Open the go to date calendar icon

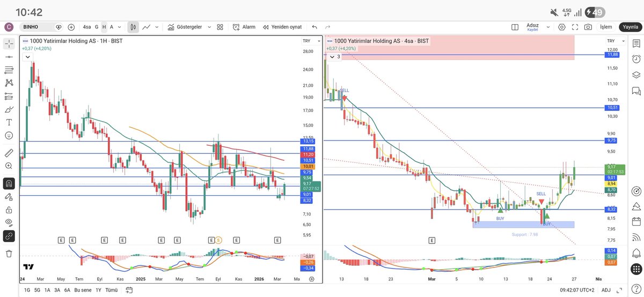129,290
